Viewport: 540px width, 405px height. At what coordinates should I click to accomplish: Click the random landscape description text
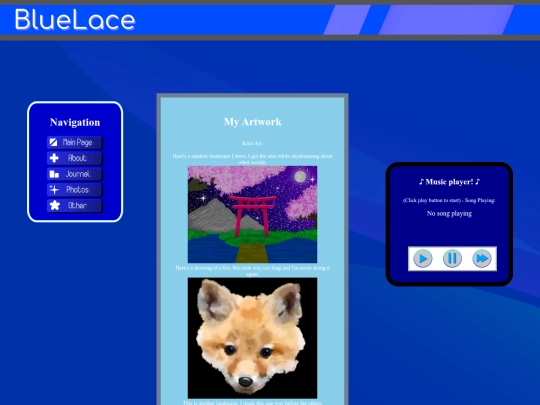coord(252,159)
